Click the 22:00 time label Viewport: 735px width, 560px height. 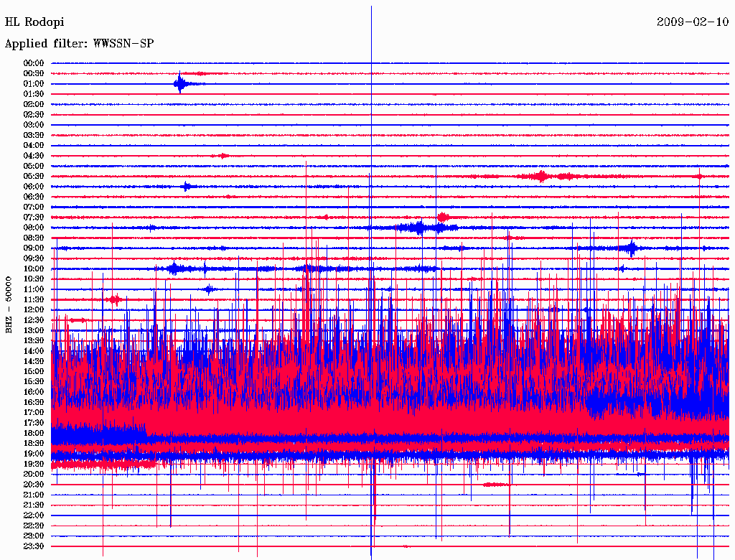tap(34, 515)
